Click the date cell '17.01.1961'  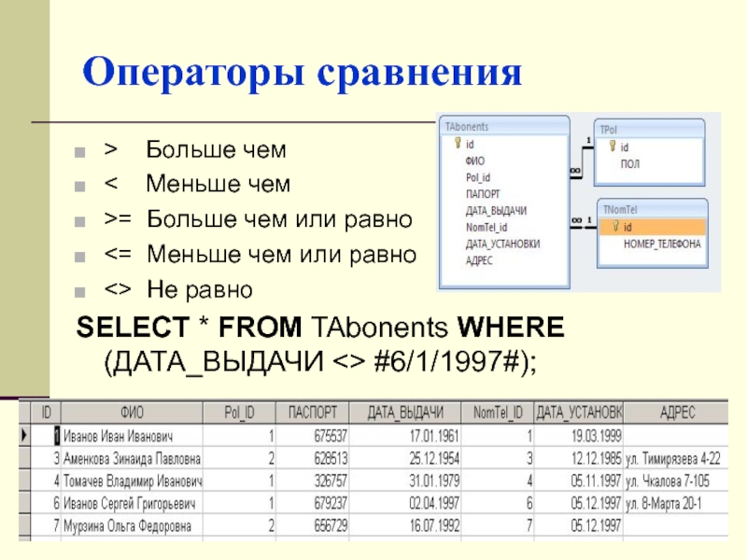[x=405, y=436]
